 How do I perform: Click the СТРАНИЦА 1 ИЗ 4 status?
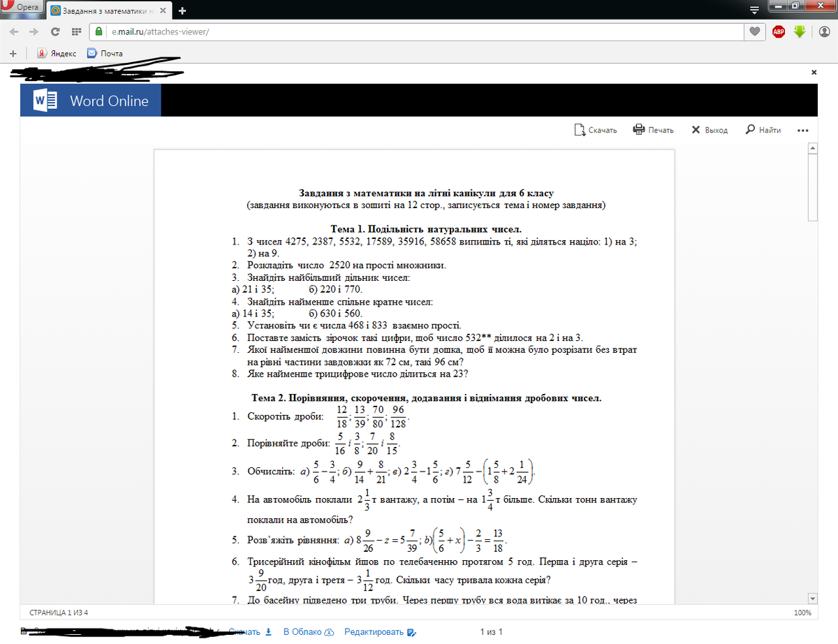point(59,613)
